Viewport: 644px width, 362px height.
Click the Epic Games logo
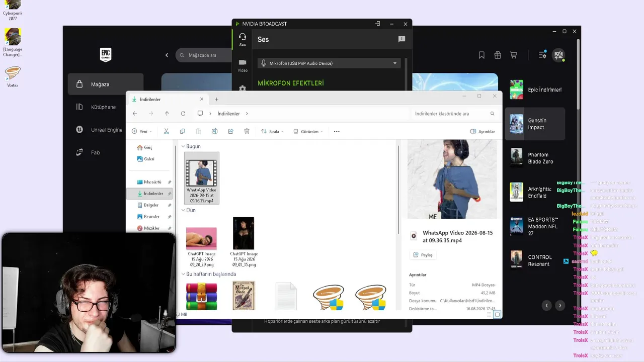click(106, 55)
